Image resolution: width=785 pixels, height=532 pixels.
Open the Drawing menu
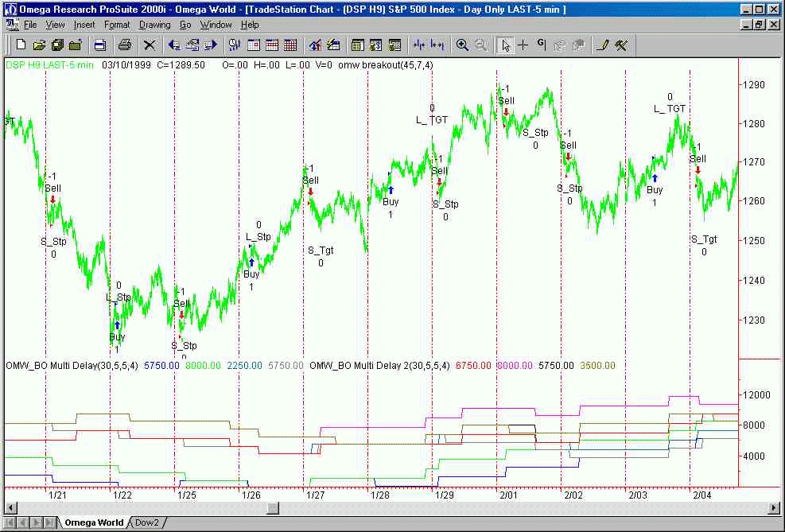(x=154, y=25)
